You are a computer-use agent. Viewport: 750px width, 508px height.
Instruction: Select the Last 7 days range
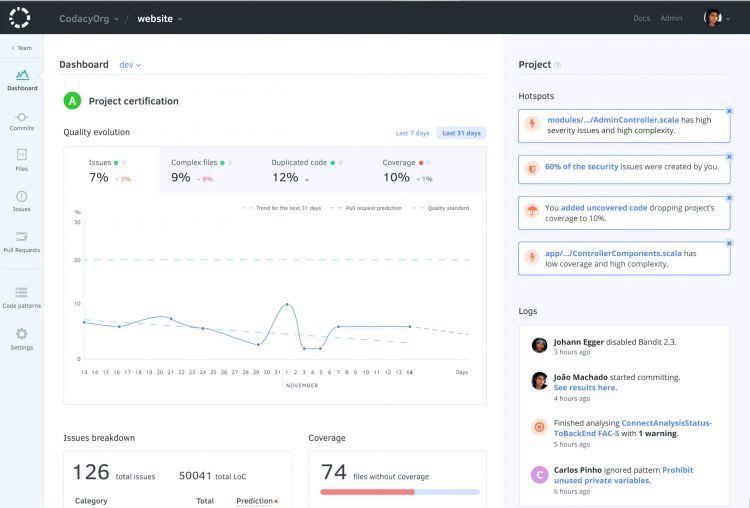[x=412, y=133]
